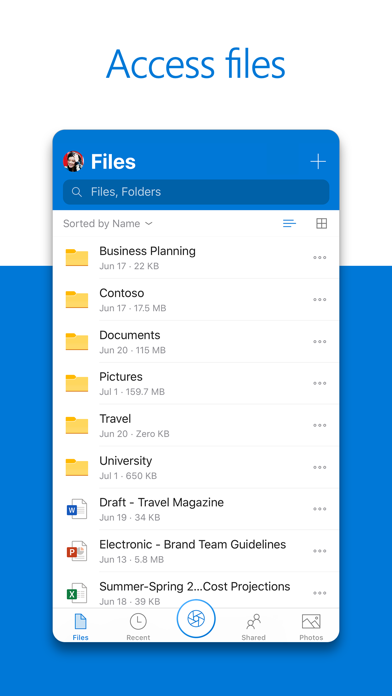Focus the Files, Folders search field
Image resolution: width=392 pixels, height=696 pixels.
[x=196, y=192]
